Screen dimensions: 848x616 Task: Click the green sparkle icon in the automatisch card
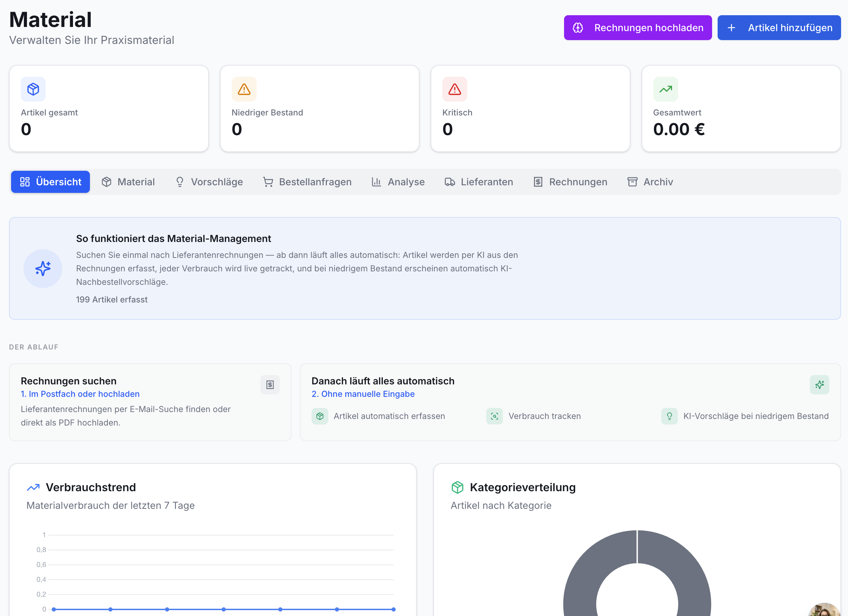pos(820,385)
